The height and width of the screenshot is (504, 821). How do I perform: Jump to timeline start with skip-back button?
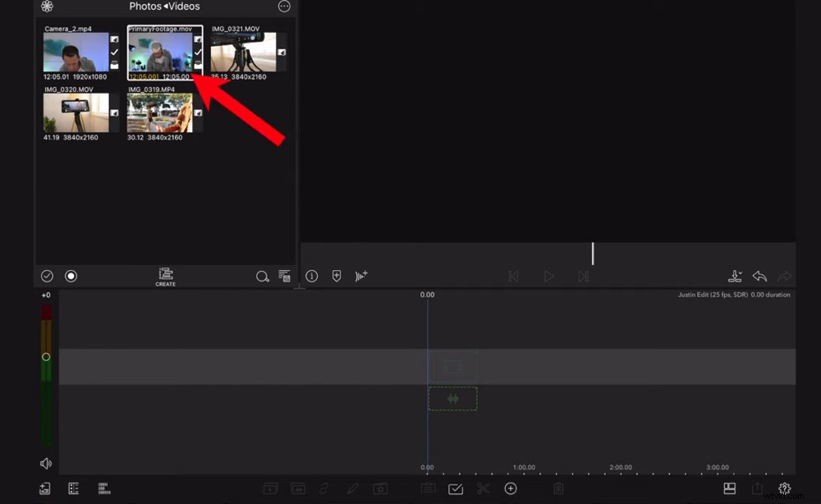pyautogui.click(x=513, y=276)
